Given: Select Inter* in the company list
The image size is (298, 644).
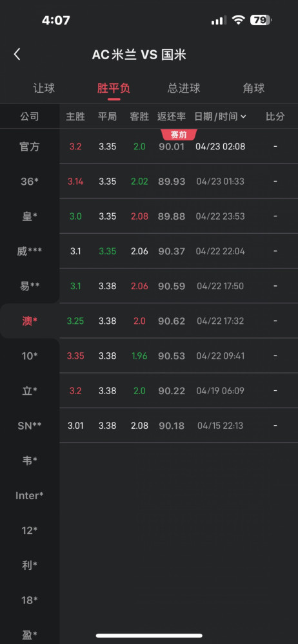Looking at the screenshot, I should pos(30,495).
